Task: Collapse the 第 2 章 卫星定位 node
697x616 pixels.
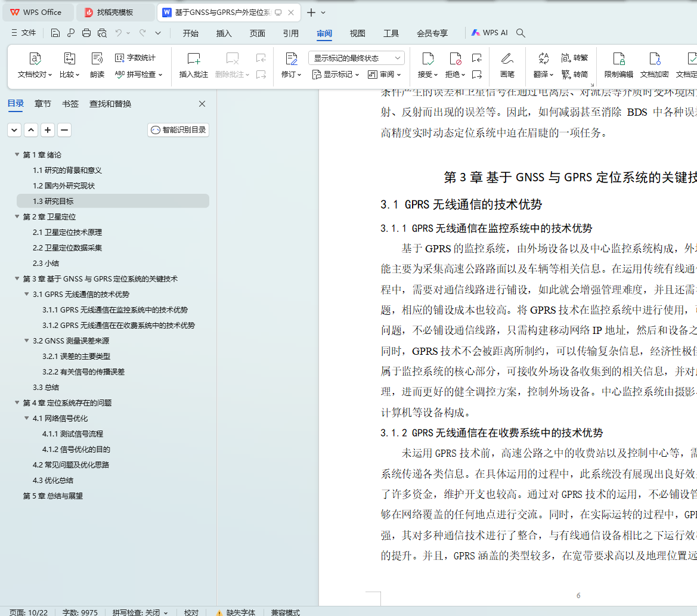Action: [x=17, y=216]
